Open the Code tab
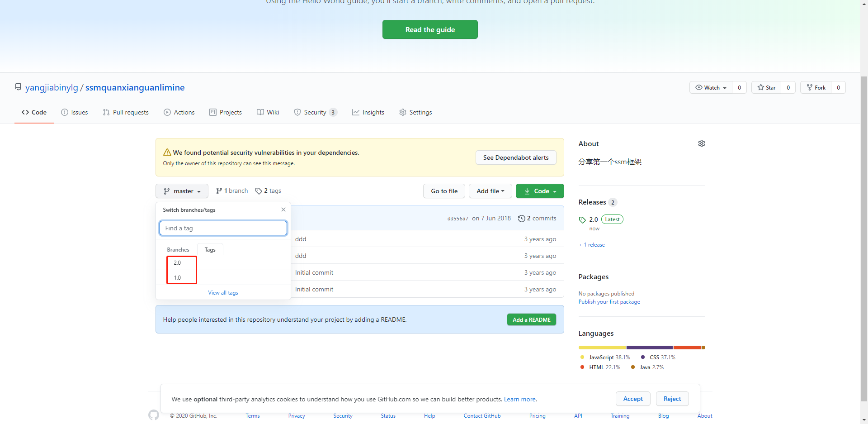Image resolution: width=868 pixels, height=424 pixels. pyautogui.click(x=34, y=112)
